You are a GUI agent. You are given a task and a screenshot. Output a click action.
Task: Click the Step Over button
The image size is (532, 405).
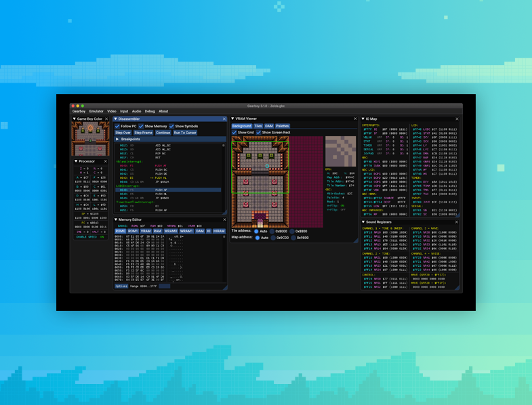123,133
